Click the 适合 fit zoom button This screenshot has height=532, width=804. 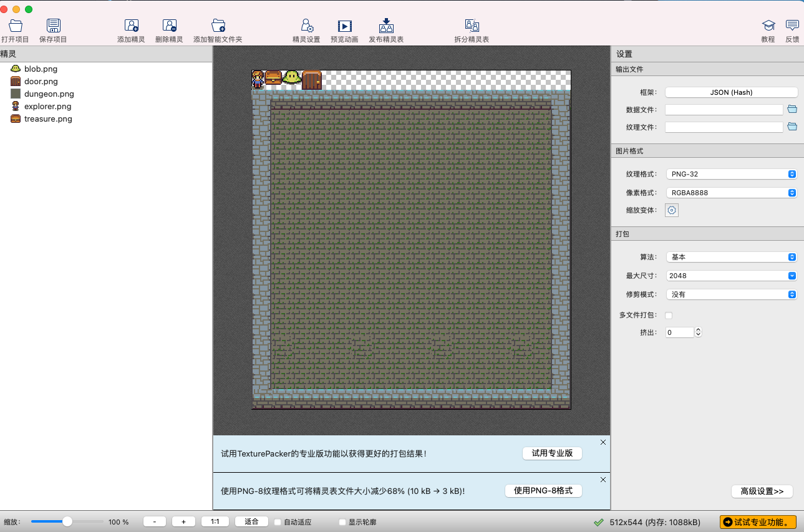pyautogui.click(x=251, y=522)
